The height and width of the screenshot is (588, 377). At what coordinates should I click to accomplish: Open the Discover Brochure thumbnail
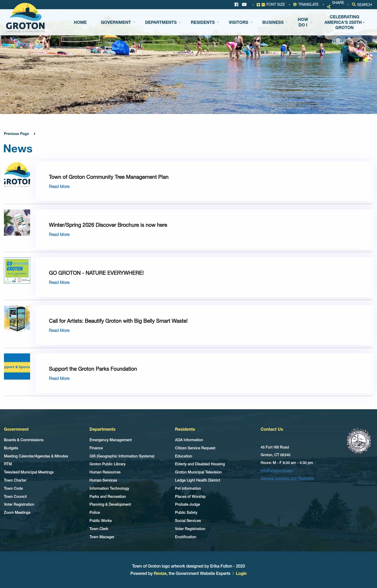pyautogui.click(x=17, y=223)
